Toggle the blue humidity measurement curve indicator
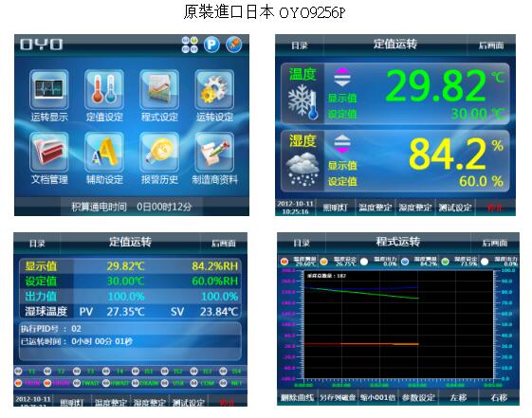532x418 pixels. [405, 262]
